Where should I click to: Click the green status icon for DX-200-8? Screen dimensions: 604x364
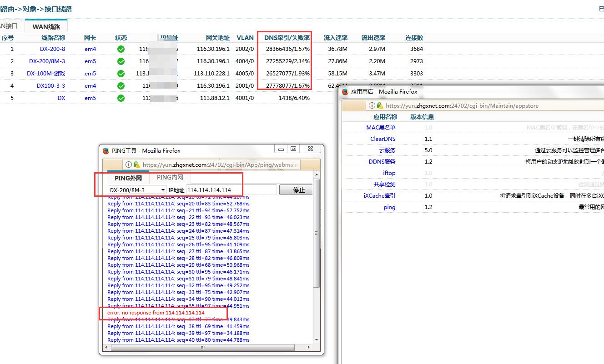pyautogui.click(x=121, y=49)
